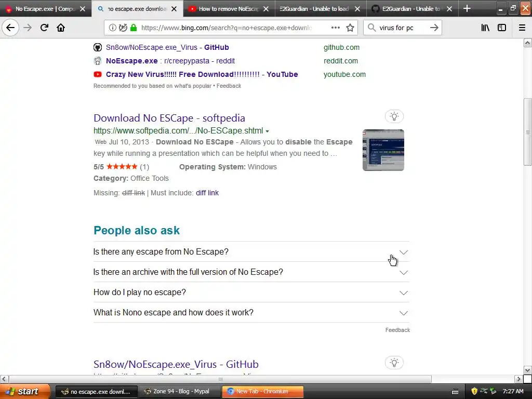This screenshot has height=399, width=532.
Task: Click the scroll up arrow button
Action: coord(527,43)
